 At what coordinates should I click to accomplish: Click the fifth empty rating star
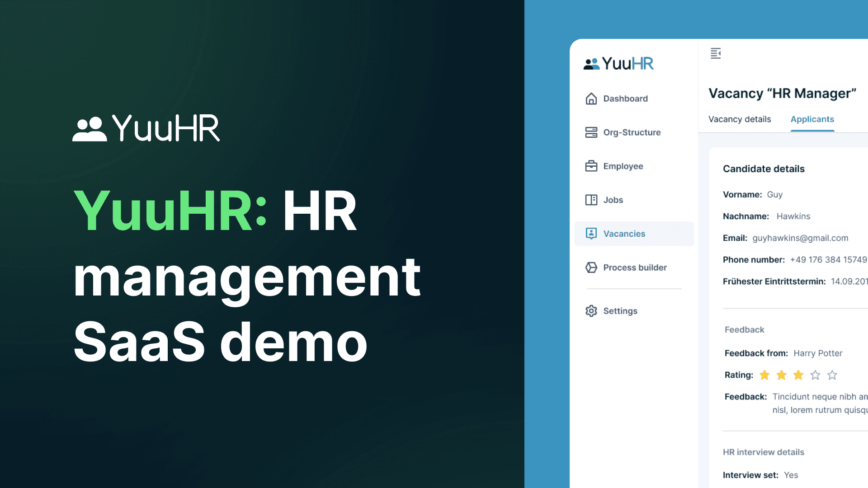832,375
